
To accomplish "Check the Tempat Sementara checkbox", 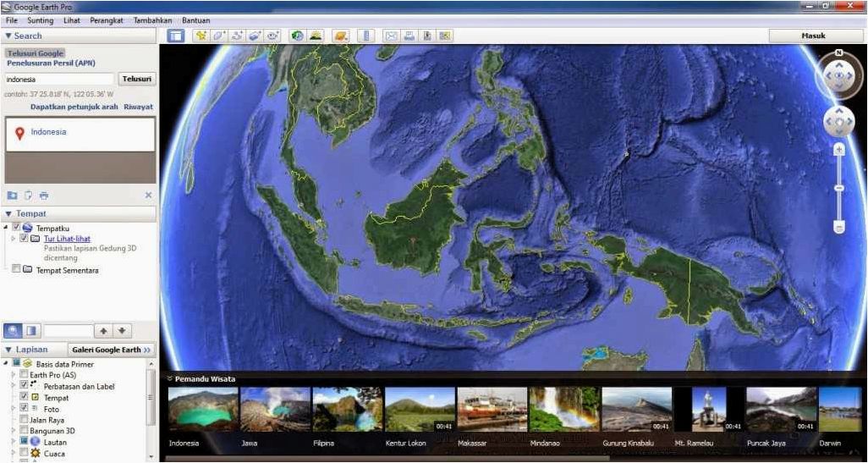I will click(16, 268).
